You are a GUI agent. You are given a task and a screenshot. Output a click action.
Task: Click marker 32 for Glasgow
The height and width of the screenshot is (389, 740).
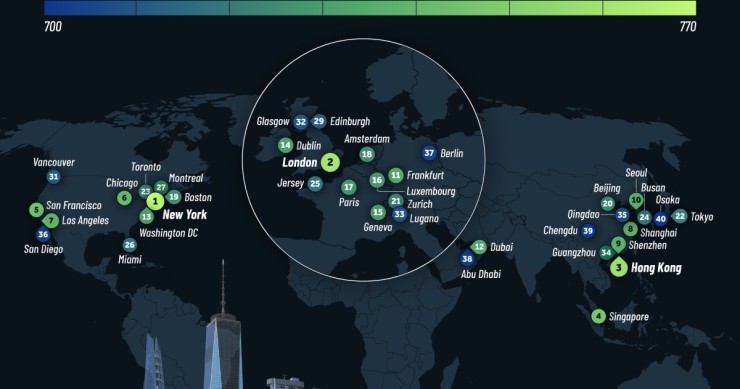pyautogui.click(x=301, y=122)
